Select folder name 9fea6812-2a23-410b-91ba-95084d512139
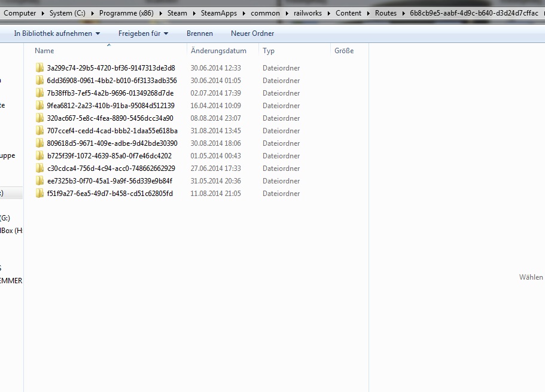 pos(111,106)
